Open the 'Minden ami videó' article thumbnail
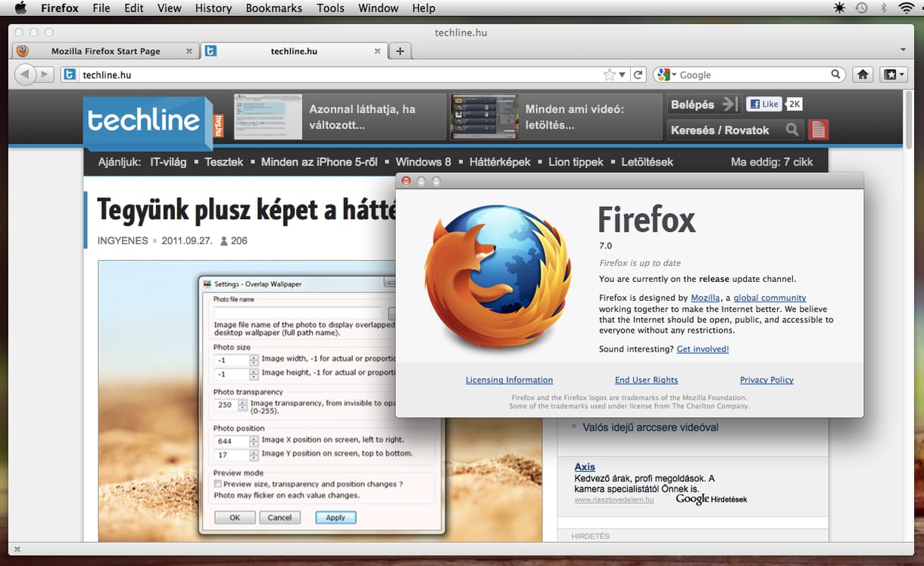Screen dimensions: 924x566 click(x=484, y=117)
